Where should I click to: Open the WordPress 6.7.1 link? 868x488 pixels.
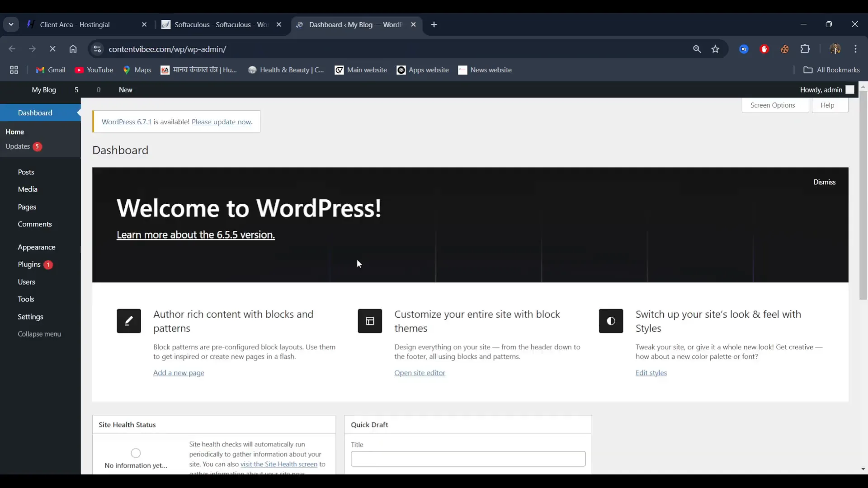click(x=127, y=122)
